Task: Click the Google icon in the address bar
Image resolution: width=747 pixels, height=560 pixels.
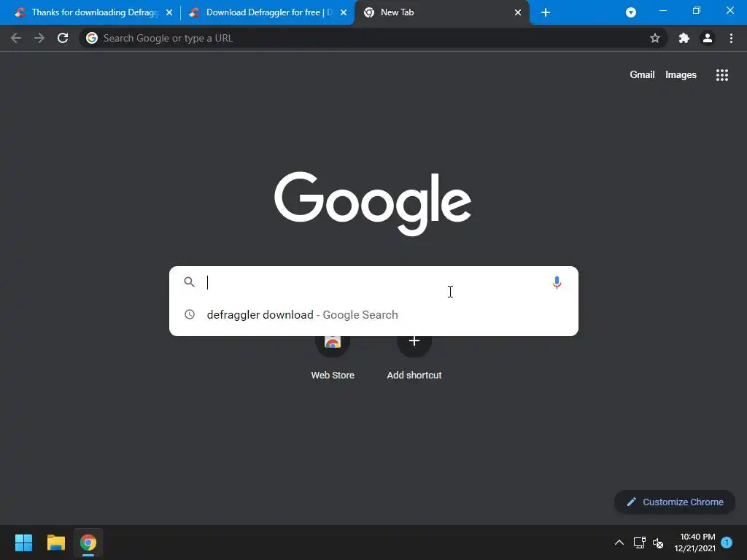Action: (x=92, y=38)
